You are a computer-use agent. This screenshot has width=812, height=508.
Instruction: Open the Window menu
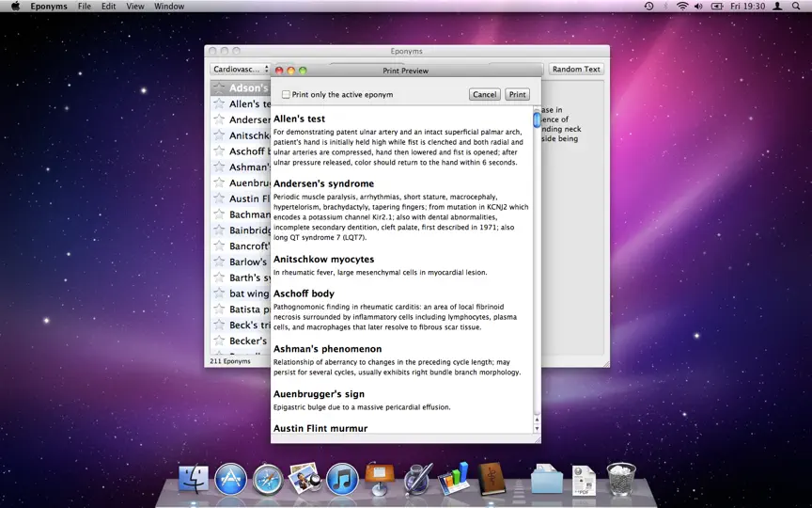169,7
